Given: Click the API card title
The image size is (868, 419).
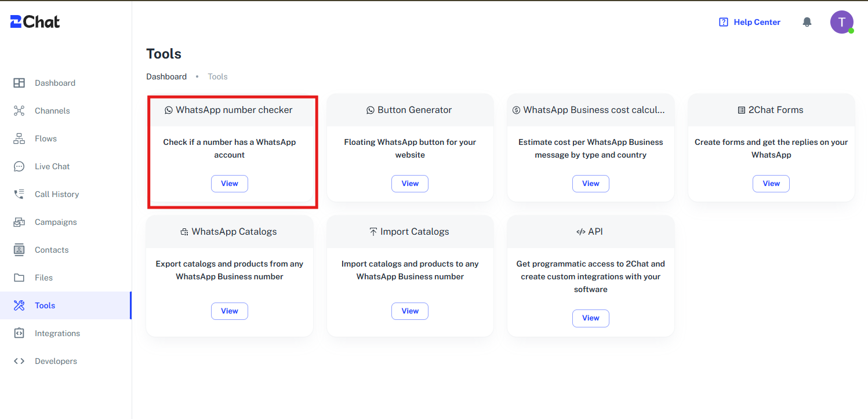Looking at the screenshot, I should (x=595, y=232).
